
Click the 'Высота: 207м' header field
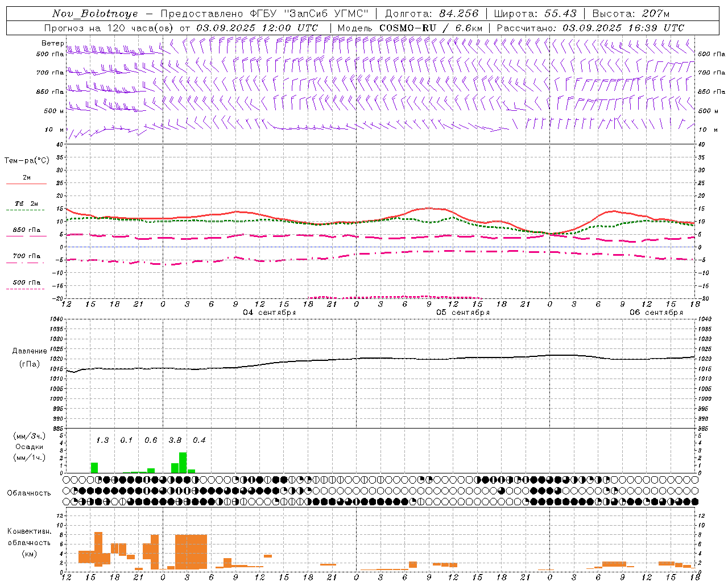pos(631,14)
